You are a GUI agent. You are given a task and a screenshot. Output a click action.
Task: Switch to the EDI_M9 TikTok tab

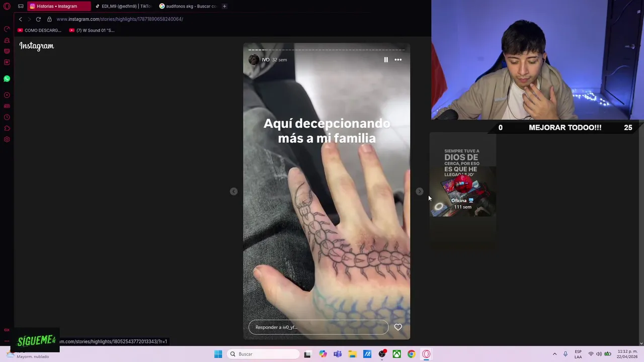click(123, 6)
